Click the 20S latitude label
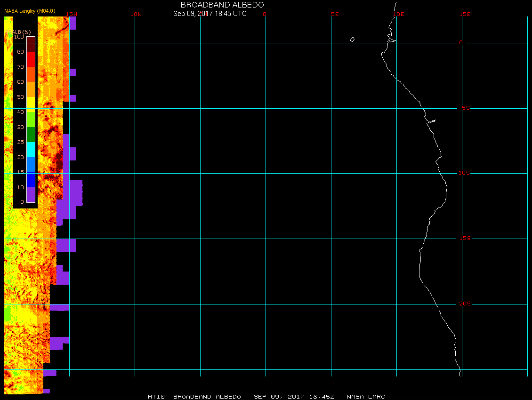The image size is (532, 400). (465, 304)
